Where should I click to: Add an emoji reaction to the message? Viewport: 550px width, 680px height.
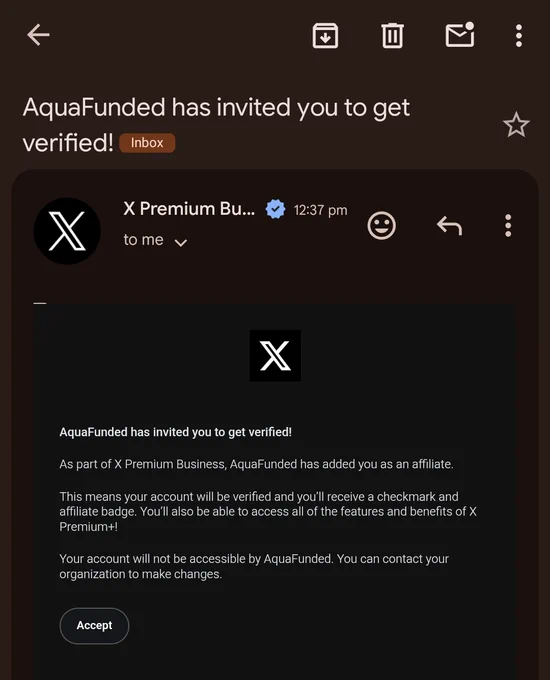click(x=382, y=226)
